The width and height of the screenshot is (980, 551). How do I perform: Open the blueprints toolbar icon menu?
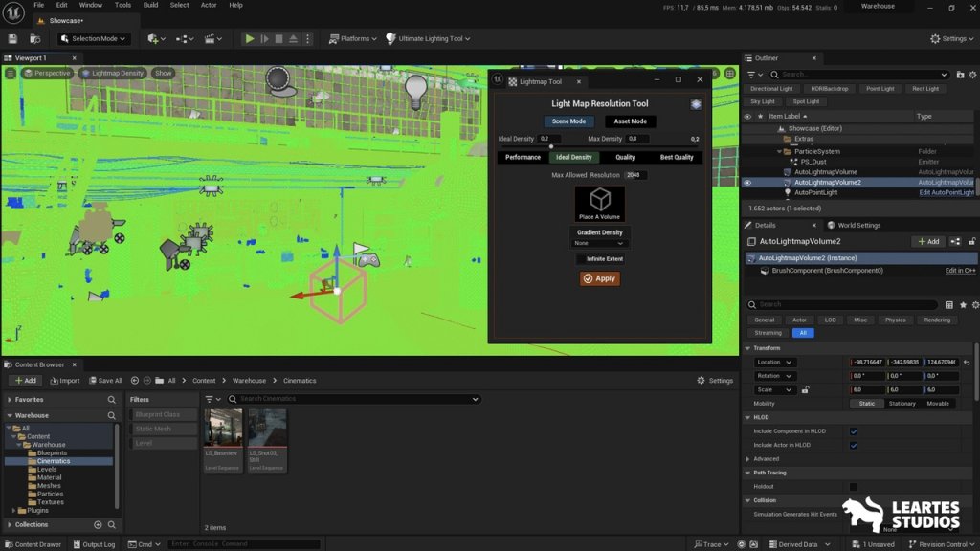[x=184, y=38]
